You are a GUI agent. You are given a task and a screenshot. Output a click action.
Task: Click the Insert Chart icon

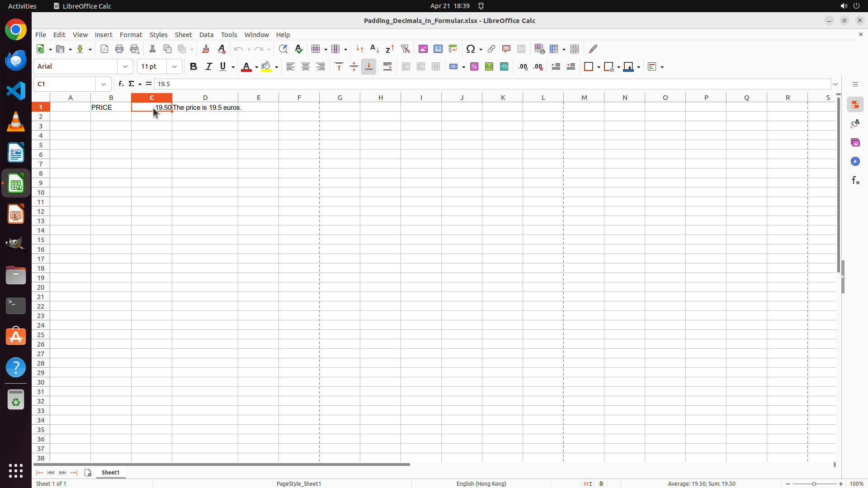point(438,49)
